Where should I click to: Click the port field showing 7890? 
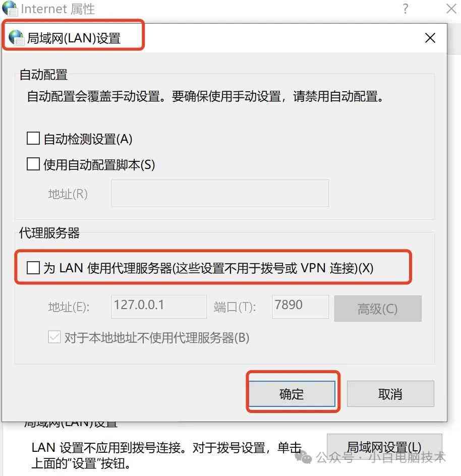tap(300, 306)
